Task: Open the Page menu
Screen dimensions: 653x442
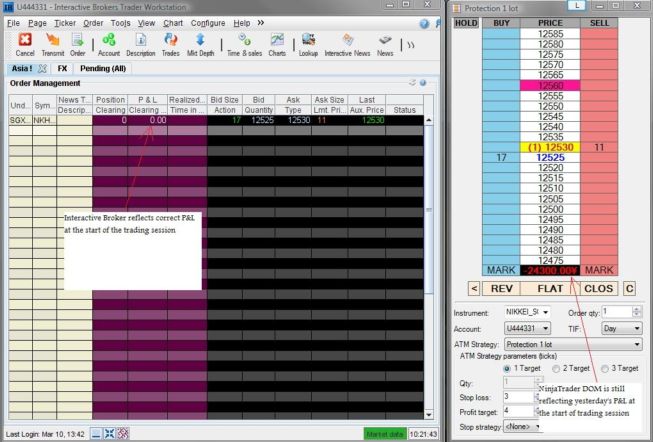Action: coord(37,23)
